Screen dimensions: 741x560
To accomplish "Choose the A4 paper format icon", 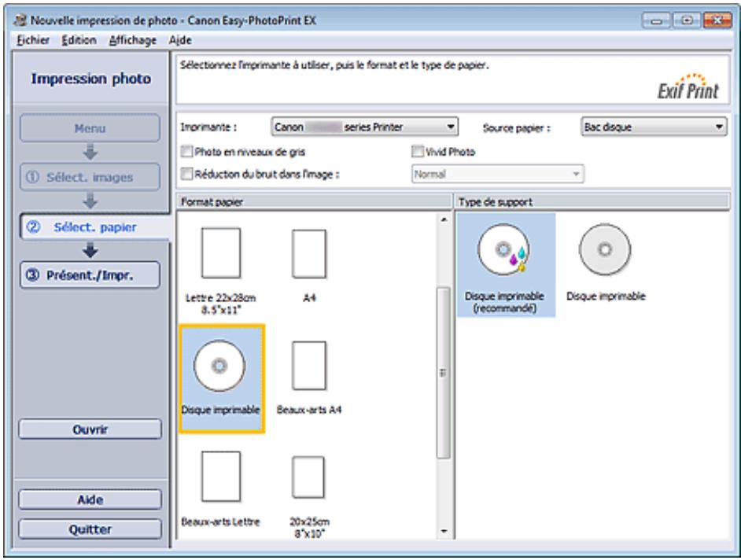I will click(x=309, y=254).
